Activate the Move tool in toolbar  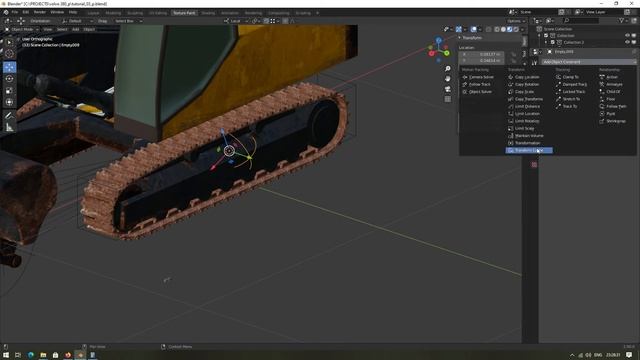[x=9, y=67]
